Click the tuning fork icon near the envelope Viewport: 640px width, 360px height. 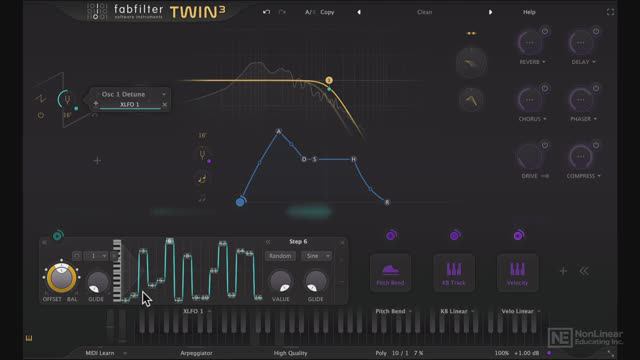point(202,155)
